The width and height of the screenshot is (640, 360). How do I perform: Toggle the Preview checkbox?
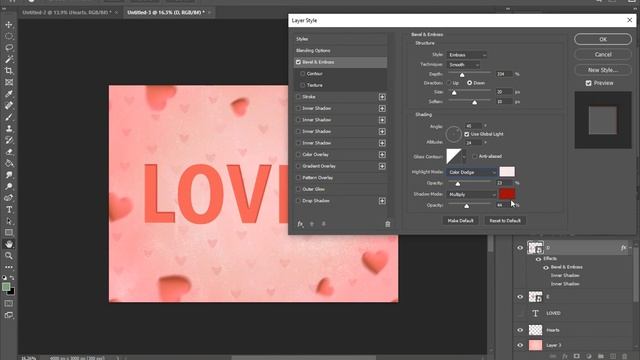(588, 83)
